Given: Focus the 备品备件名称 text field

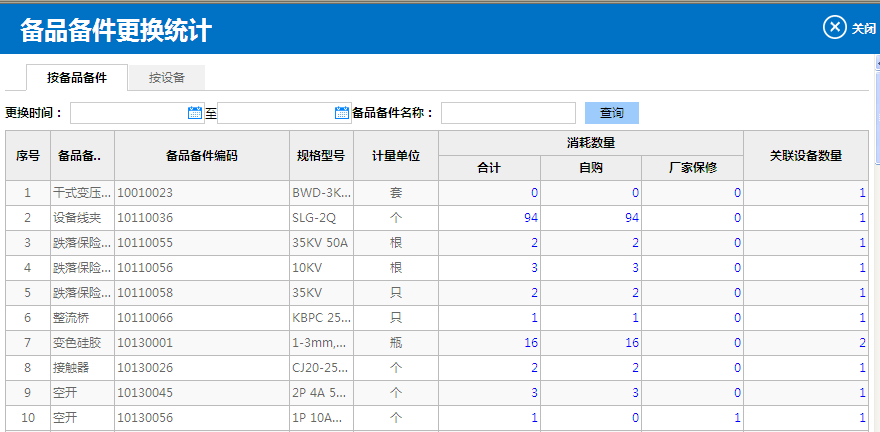Looking at the screenshot, I should coord(508,113).
